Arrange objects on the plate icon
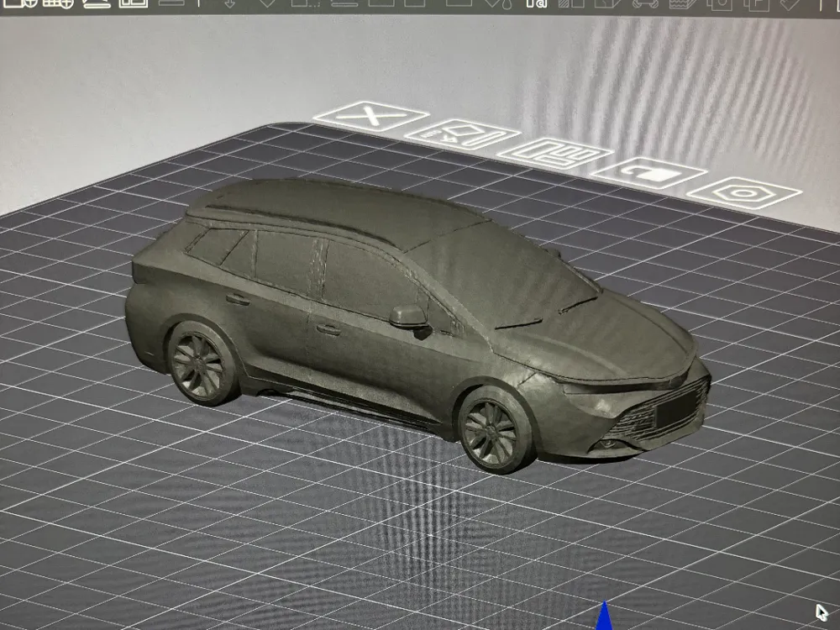 click(x=554, y=154)
